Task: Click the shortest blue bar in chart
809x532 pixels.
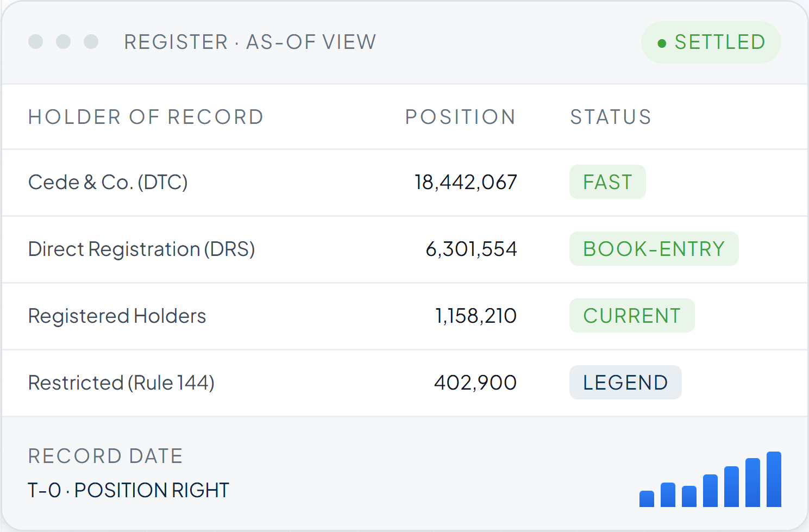Action: (x=647, y=499)
